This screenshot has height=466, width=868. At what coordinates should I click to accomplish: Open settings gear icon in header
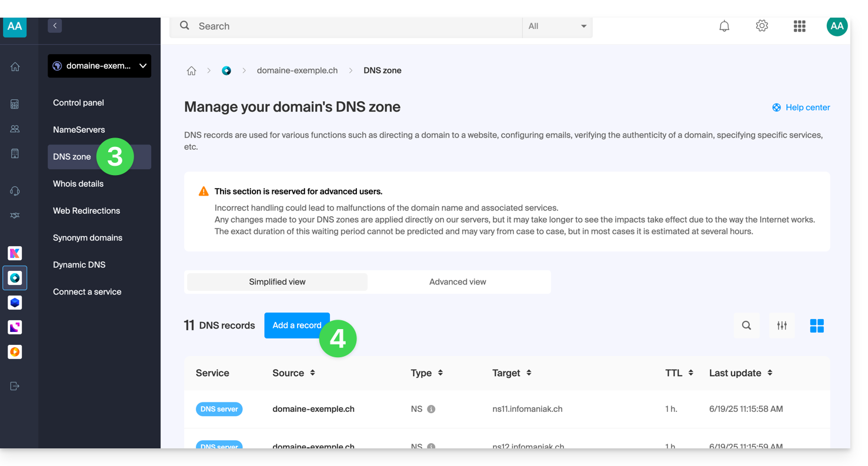pos(762,26)
